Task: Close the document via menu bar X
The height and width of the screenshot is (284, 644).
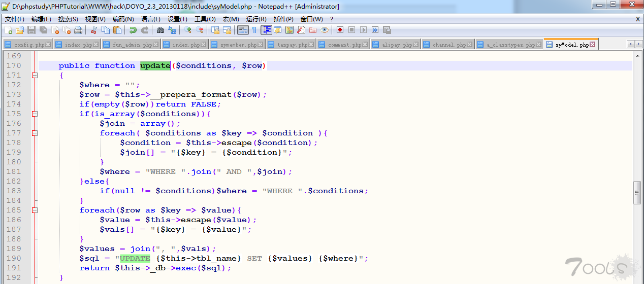Action: pyautogui.click(x=638, y=19)
